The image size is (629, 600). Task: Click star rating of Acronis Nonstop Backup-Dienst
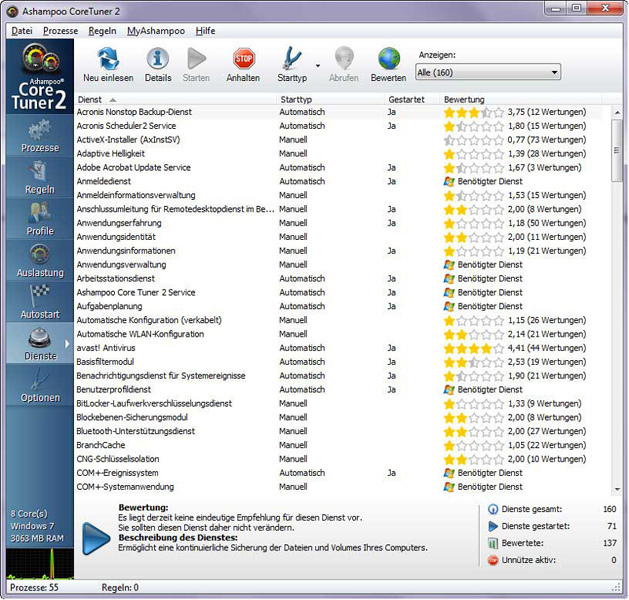tap(474, 112)
